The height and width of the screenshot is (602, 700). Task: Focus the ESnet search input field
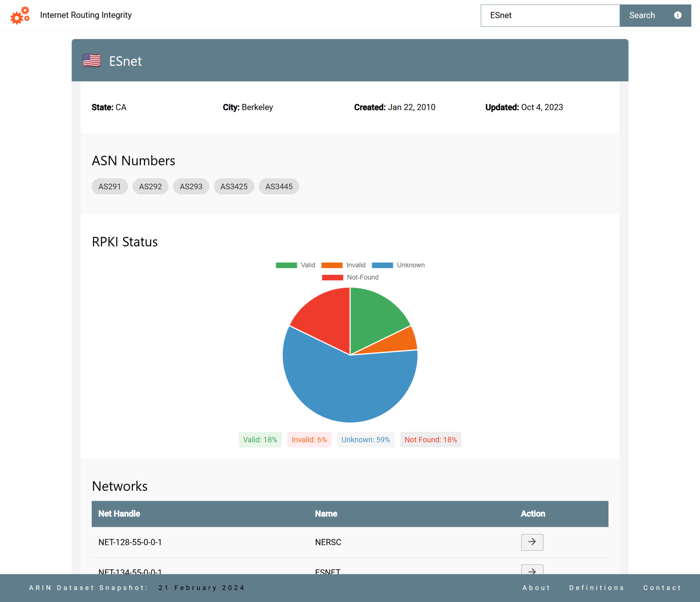click(550, 15)
